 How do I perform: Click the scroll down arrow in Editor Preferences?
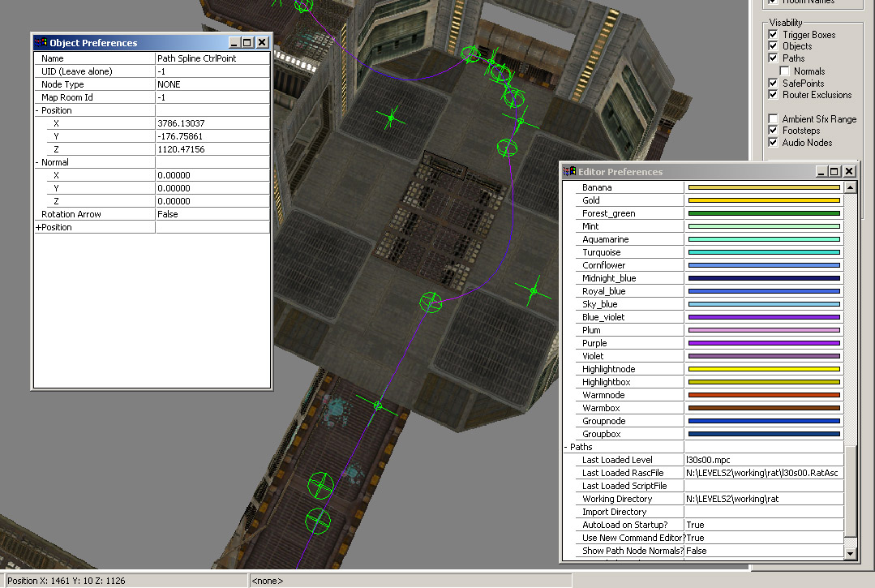click(x=850, y=553)
